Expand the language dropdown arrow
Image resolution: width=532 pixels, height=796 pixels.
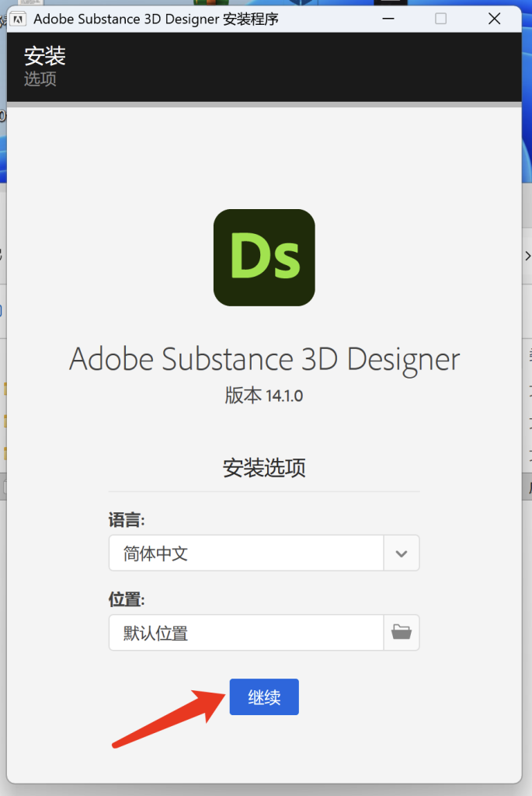[x=402, y=553]
